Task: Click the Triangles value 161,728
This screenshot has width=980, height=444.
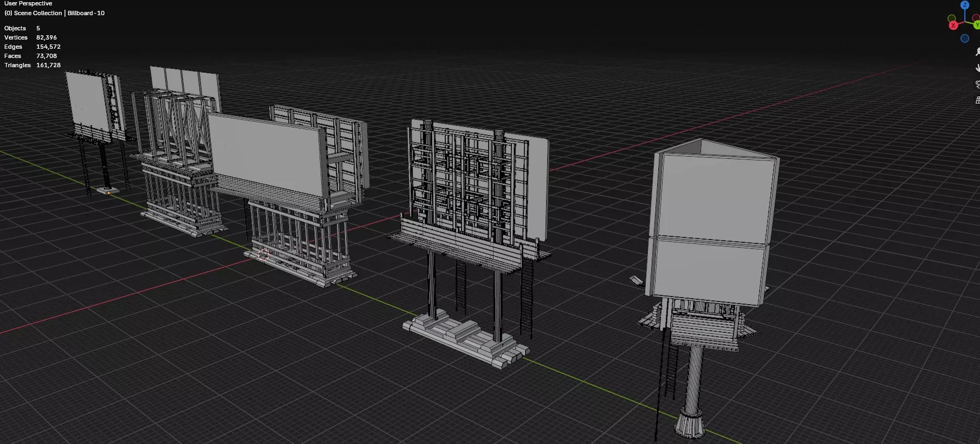Action: [48, 65]
